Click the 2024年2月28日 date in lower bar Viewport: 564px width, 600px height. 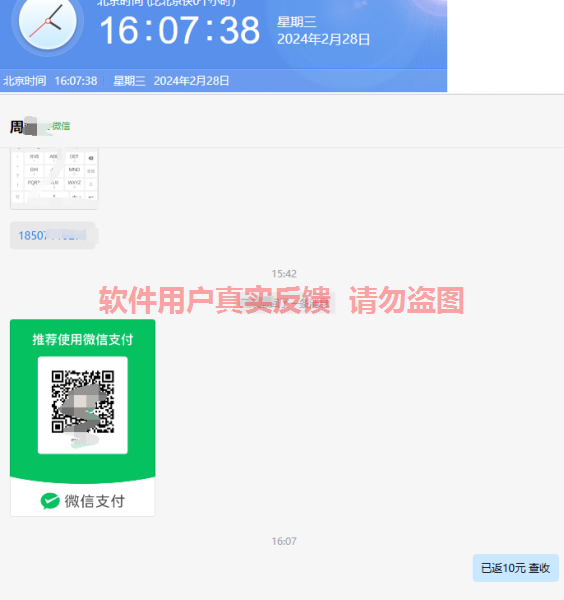[x=191, y=81]
